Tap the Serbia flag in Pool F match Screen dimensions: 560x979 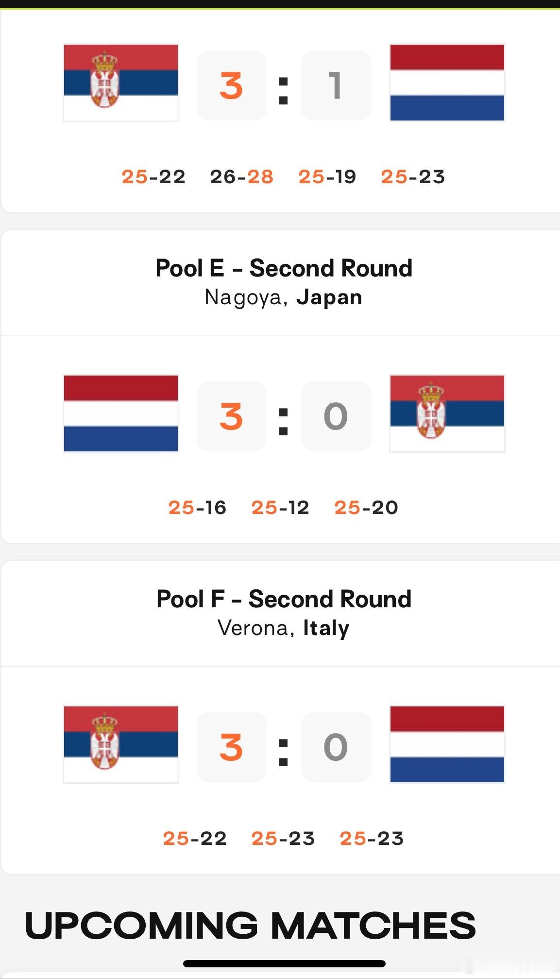(x=121, y=744)
